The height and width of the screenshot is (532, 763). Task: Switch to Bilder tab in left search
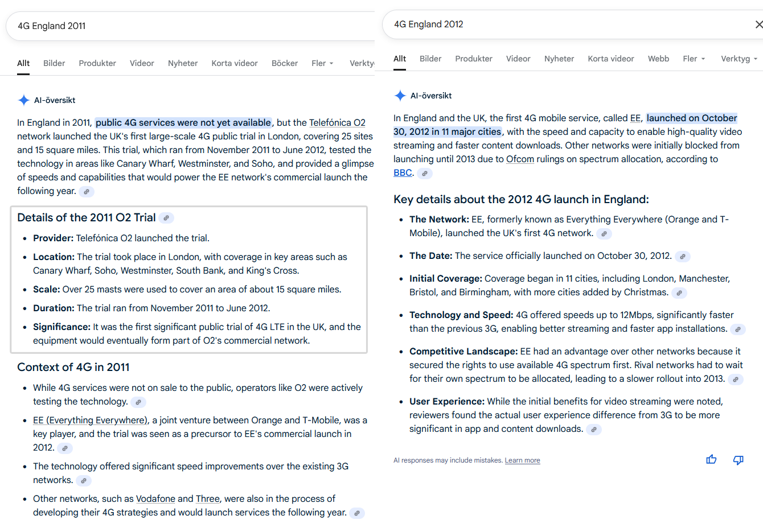click(x=54, y=63)
